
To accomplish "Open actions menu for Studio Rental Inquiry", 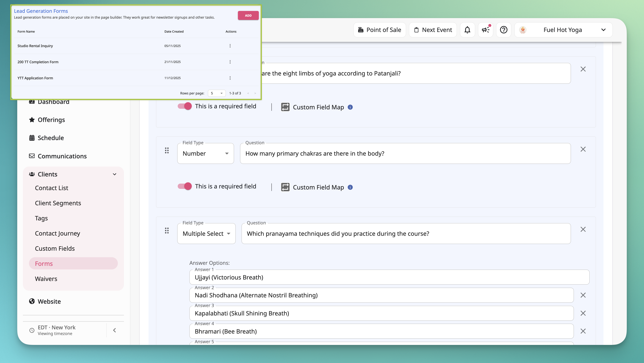I will tap(230, 46).
